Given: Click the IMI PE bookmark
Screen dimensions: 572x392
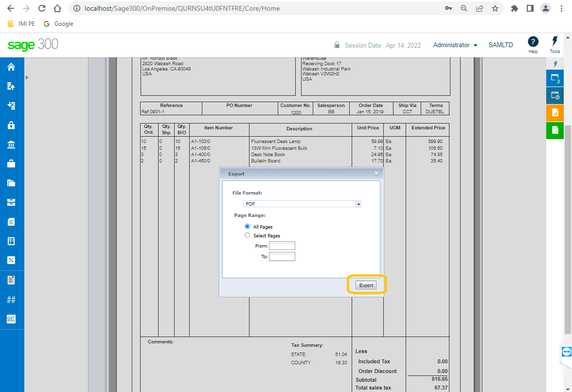Looking at the screenshot, I should point(21,23).
